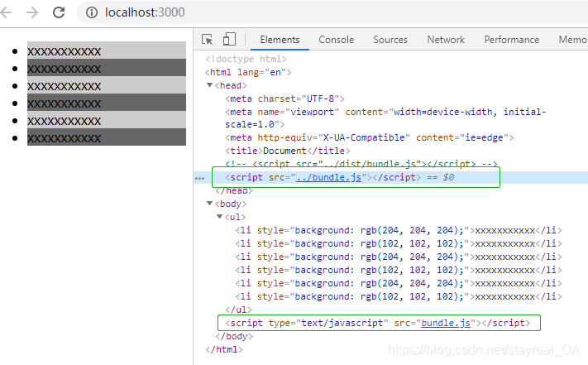The height and width of the screenshot is (365, 588).
Task: Activate the inspect element picker
Action: click(x=207, y=40)
